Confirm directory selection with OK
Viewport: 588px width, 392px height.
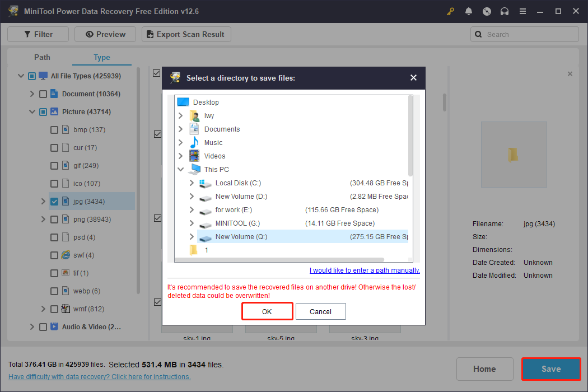point(267,311)
